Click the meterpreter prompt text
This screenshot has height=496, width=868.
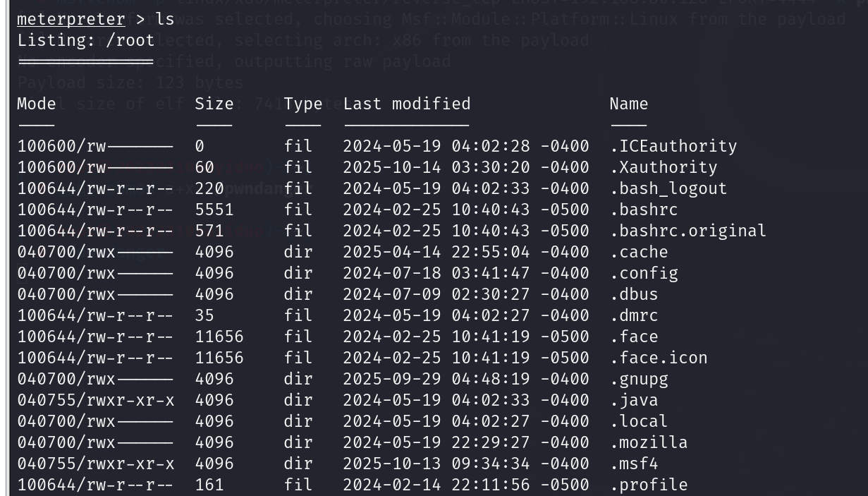click(x=71, y=19)
